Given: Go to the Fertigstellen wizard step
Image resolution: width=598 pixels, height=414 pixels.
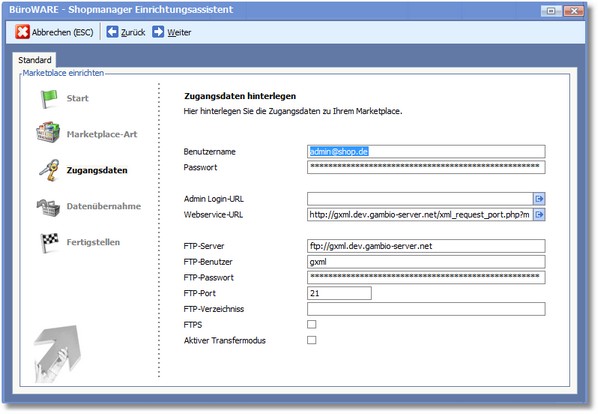Looking at the screenshot, I should (x=93, y=242).
